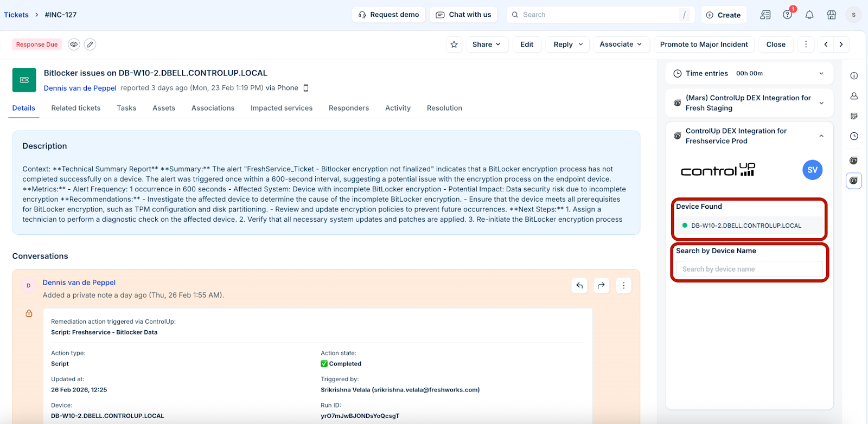Go to next ticket arrow

[841, 44]
